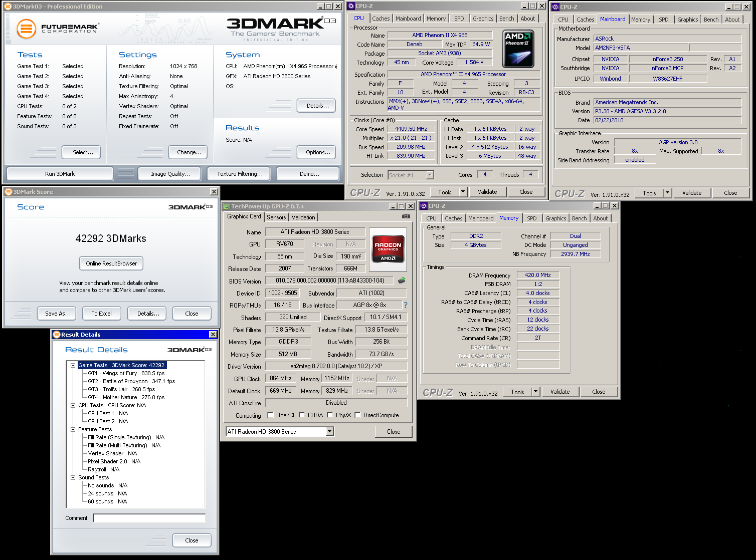Enable the DirectCompute checkbox

point(358,415)
